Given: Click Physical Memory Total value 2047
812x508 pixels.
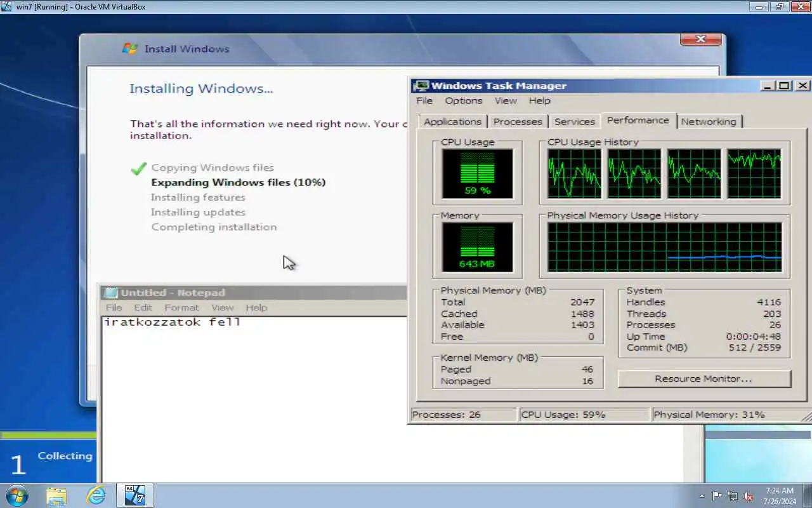Looking at the screenshot, I should click(x=582, y=302).
